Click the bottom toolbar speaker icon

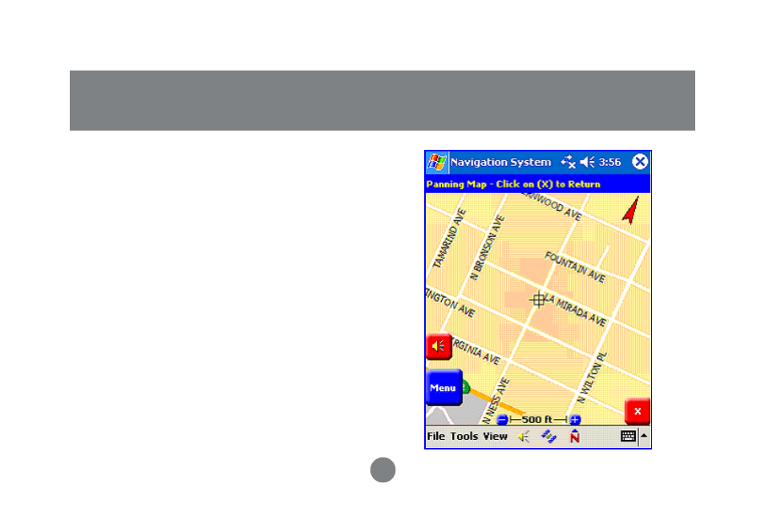tap(524, 437)
